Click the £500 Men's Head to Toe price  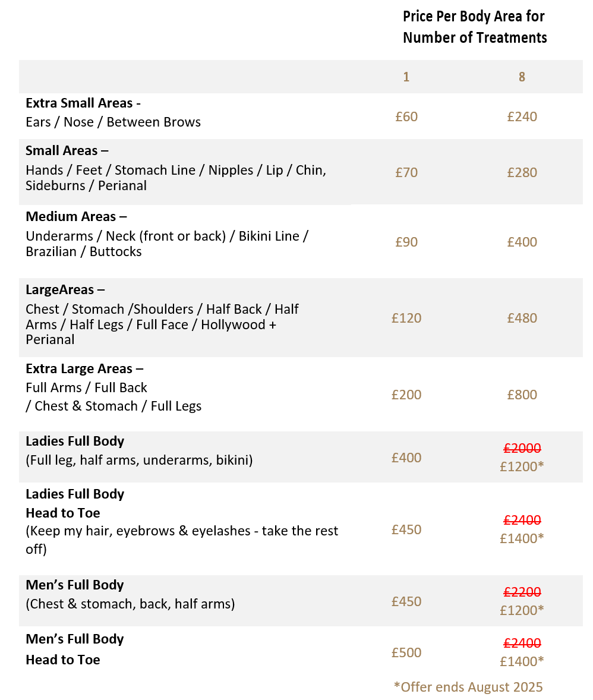coord(406,652)
